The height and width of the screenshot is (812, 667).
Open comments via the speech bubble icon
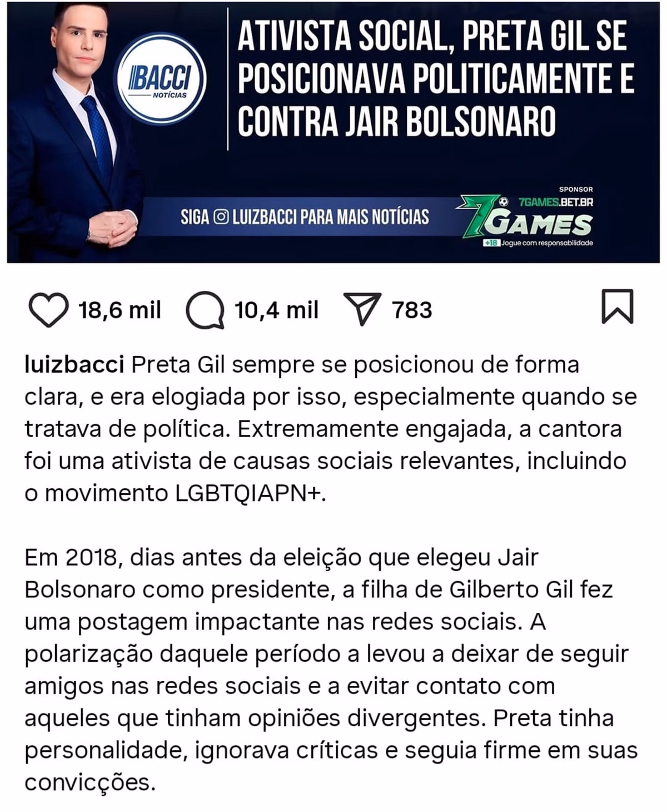pos(205,310)
